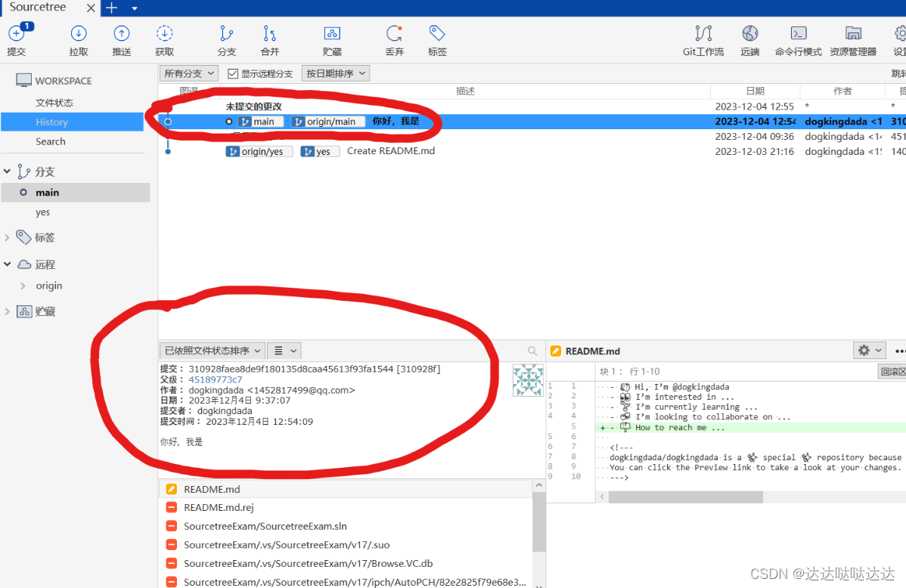Click the file list vertical scrollbar thumb
The image size is (906, 588).
click(x=539, y=521)
